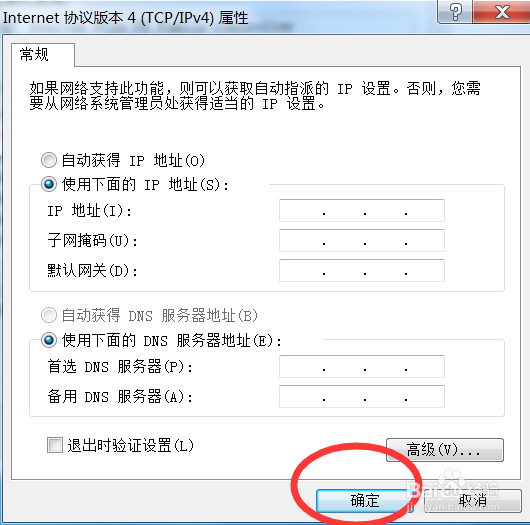Screen dimensions: 530x525
Task: Open 高级 advanced settings
Action: tap(445, 450)
